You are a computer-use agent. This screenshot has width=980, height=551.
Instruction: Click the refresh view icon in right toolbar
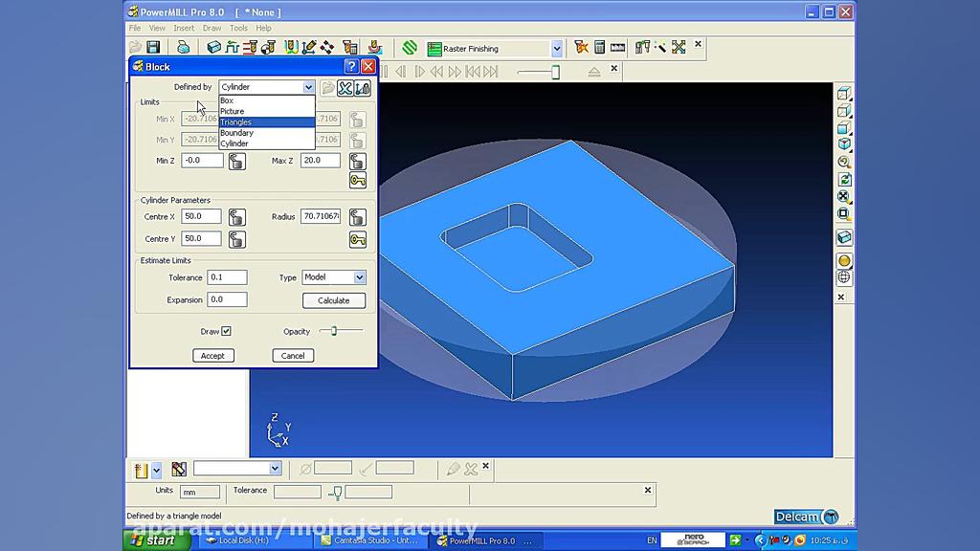pyautogui.click(x=844, y=179)
